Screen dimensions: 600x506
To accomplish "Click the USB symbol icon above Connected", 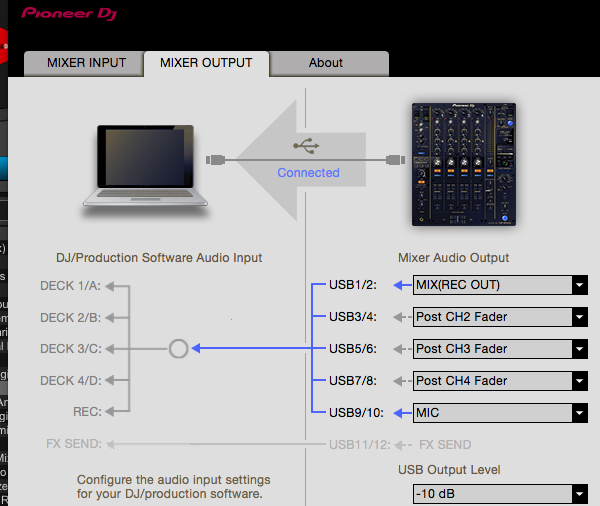I will 306,146.
